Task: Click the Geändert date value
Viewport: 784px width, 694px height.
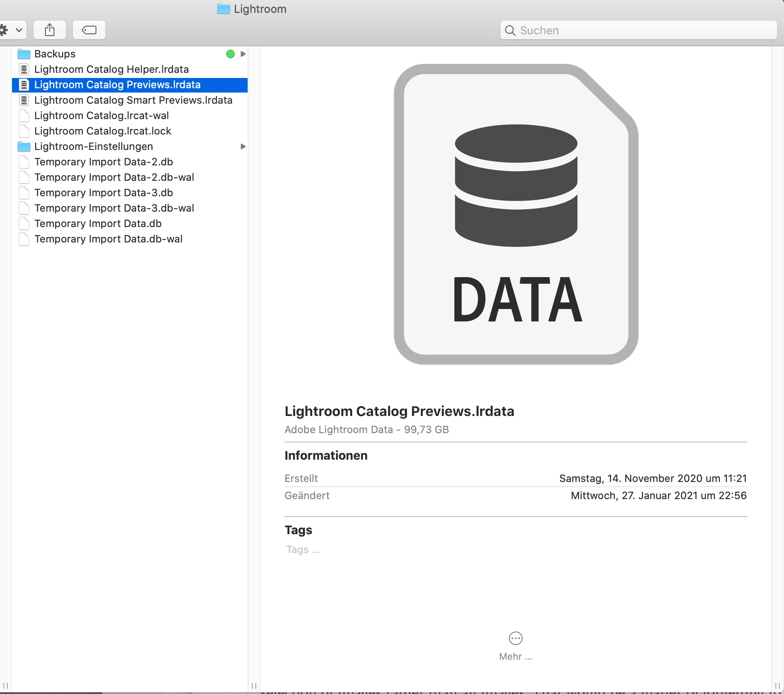Action: pos(659,496)
